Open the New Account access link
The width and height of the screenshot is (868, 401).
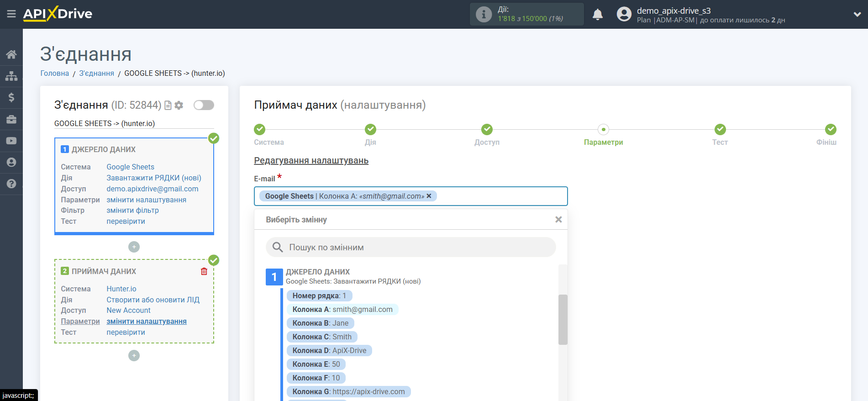click(x=129, y=310)
